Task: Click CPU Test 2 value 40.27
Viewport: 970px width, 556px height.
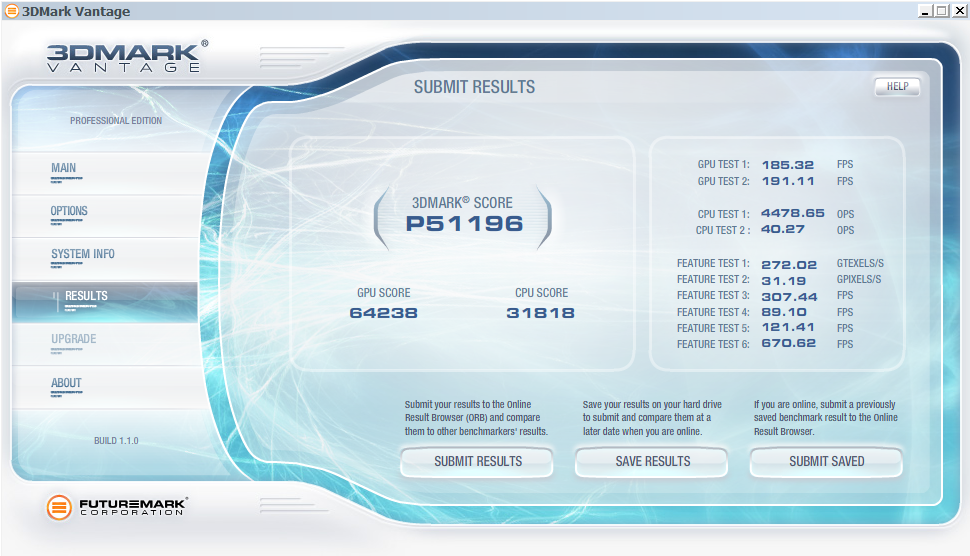Action: coord(783,229)
